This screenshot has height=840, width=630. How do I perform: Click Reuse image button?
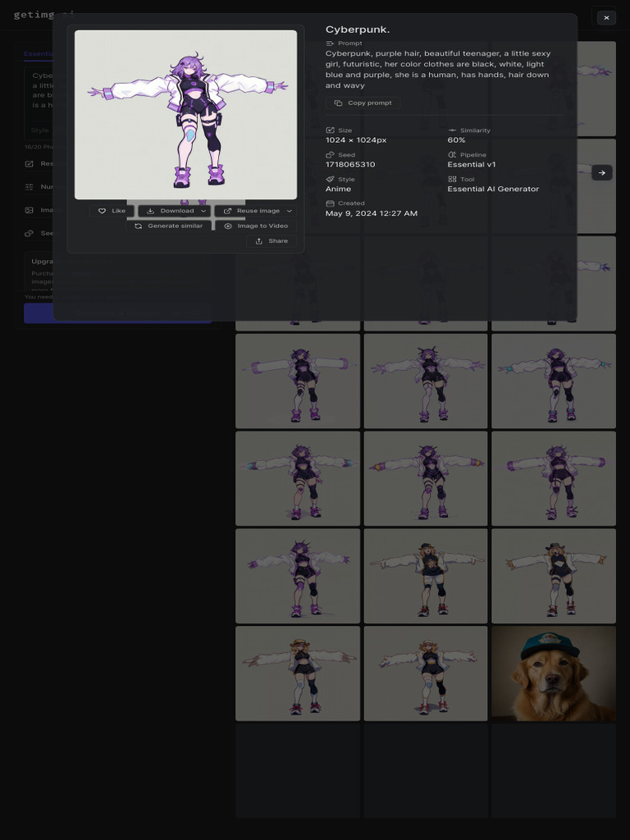pos(251,211)
